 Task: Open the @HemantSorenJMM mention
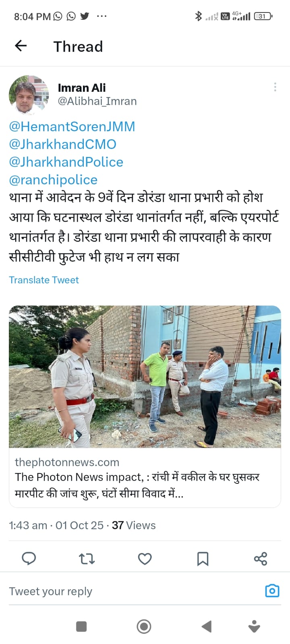pos(72,126)
